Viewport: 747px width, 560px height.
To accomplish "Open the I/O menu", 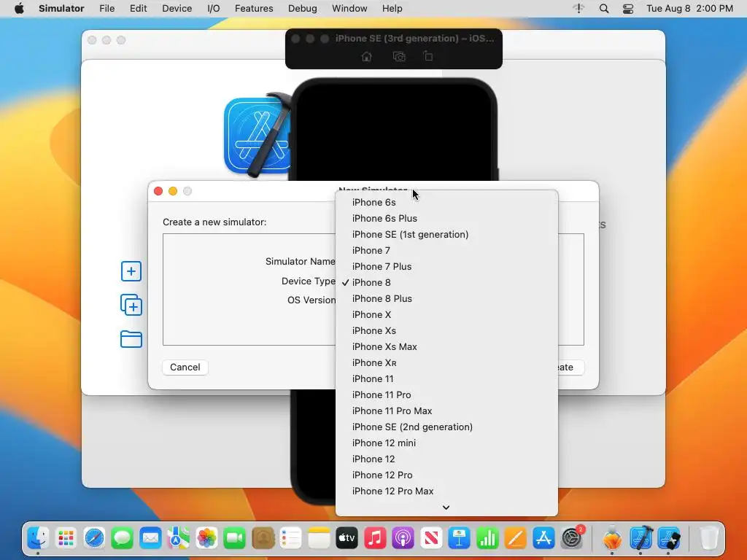I will click(214, 9).
